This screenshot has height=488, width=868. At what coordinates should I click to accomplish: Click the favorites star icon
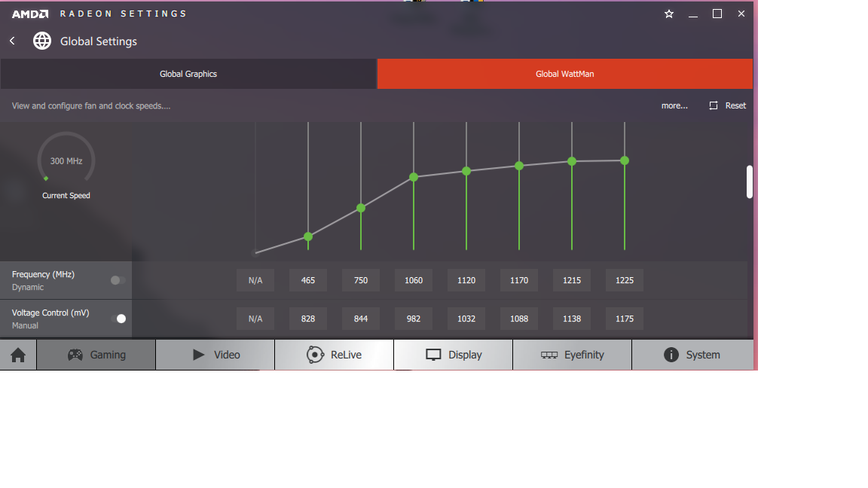click(x=669, y=14)
